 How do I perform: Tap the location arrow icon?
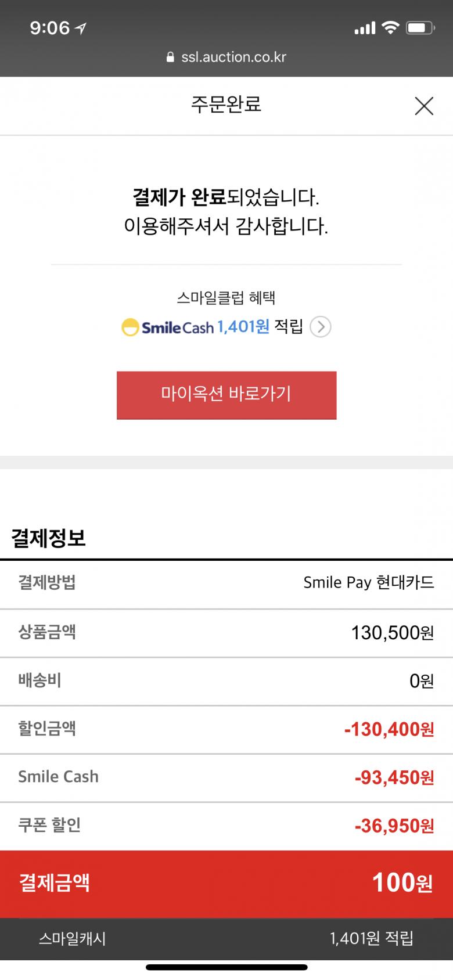(x=81, y=28)
